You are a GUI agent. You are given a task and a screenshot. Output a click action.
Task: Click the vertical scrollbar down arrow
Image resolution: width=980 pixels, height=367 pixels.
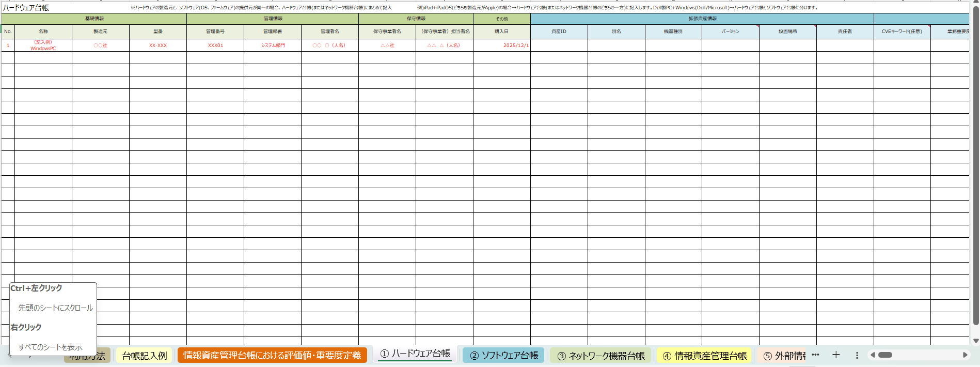976,341
